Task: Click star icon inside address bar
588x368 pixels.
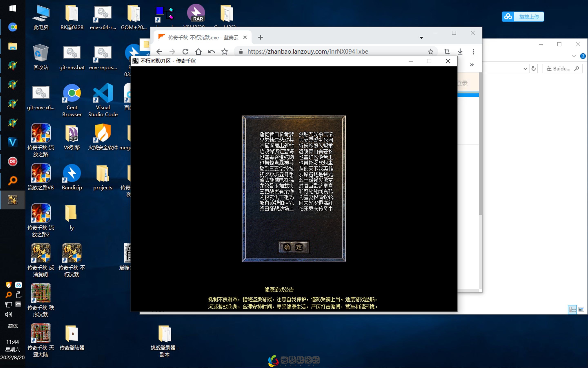Action: (431, 52)
